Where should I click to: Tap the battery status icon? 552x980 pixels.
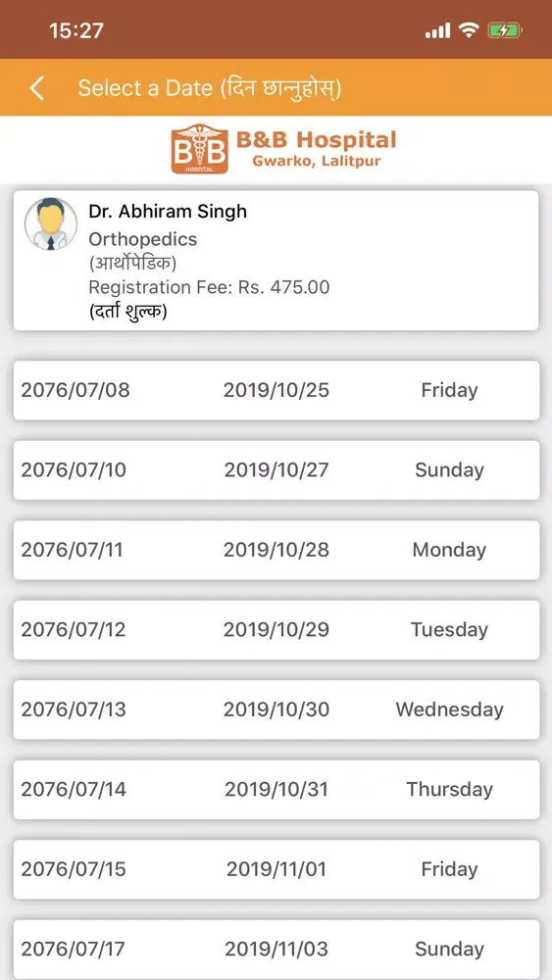[505, 30]
